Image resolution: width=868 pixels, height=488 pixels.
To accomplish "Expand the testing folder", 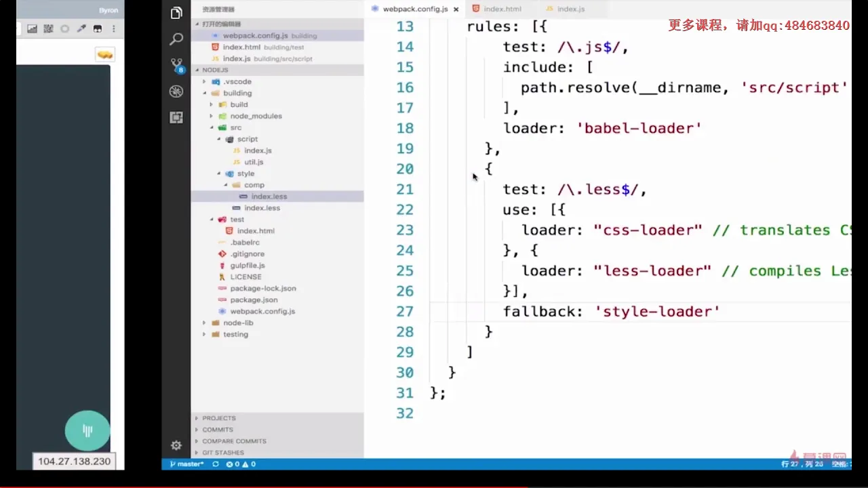I will [277, 334].
